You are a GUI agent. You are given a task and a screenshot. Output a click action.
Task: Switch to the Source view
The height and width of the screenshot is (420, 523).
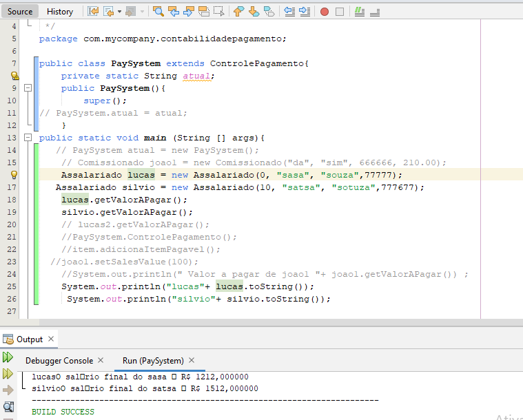point(20,12)
